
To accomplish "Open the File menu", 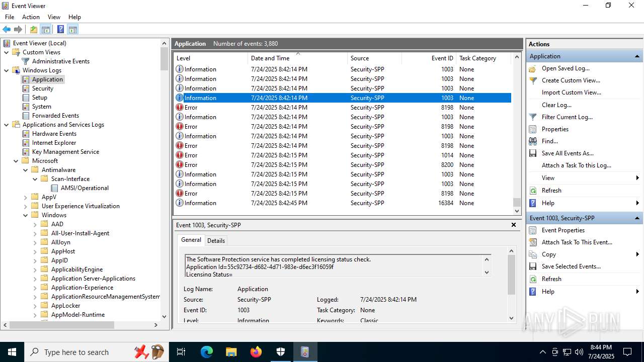I will [10, 17].
